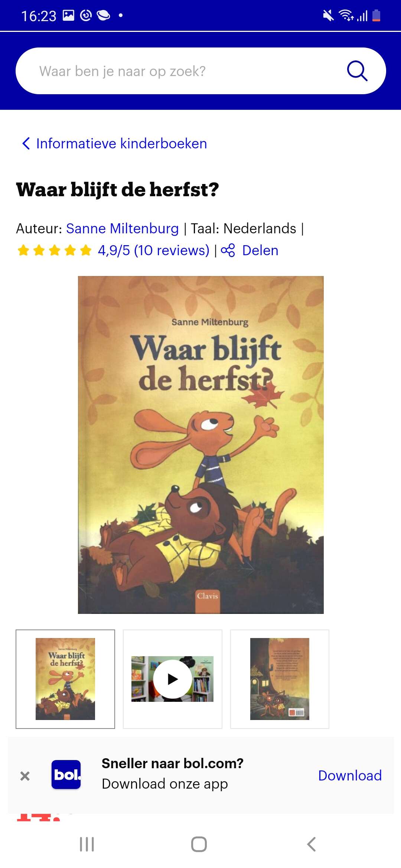Tap Download in the app banner
The height and width of the screenshot is (868, 401).
pyautogui.click(x=350, y=776)
